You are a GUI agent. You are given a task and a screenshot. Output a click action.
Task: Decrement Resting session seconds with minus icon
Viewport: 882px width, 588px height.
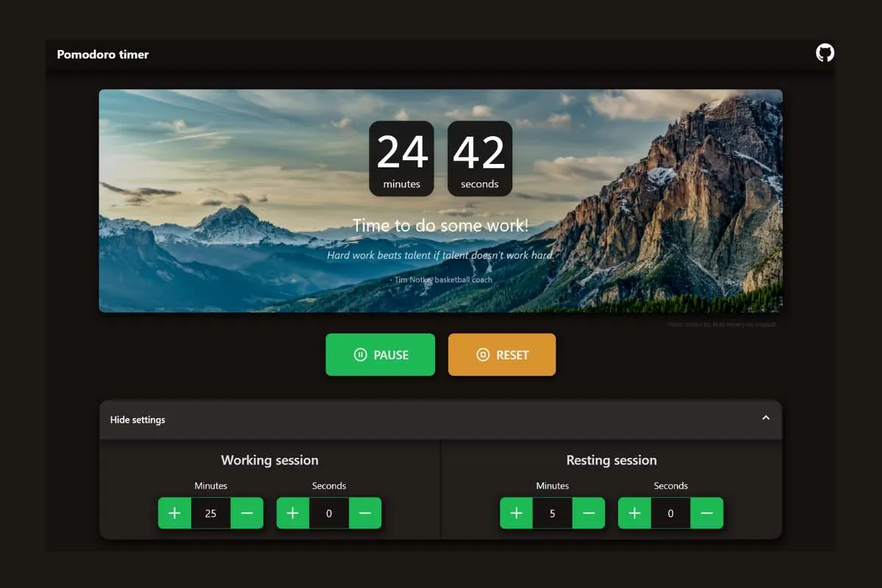click(x=707, y=513)
